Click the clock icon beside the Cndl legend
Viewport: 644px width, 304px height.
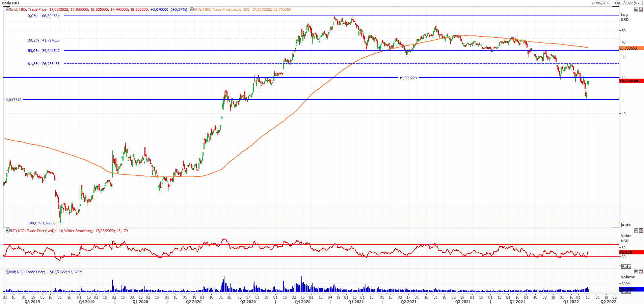point(7,9)
